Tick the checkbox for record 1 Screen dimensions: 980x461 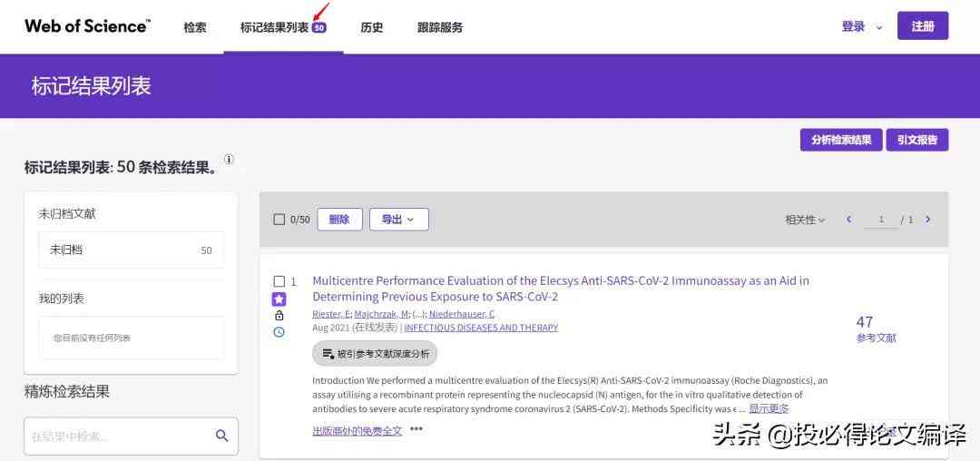[279, 281]
